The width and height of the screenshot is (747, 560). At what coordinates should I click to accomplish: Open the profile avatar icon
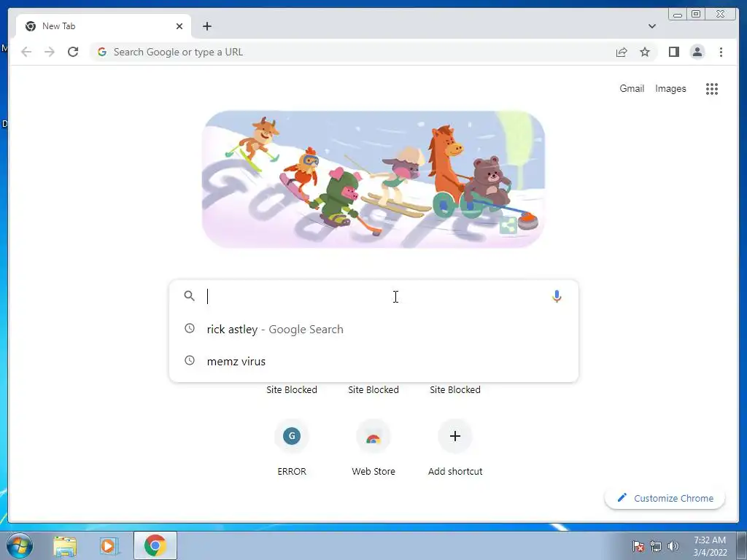(x=697, y=52)
